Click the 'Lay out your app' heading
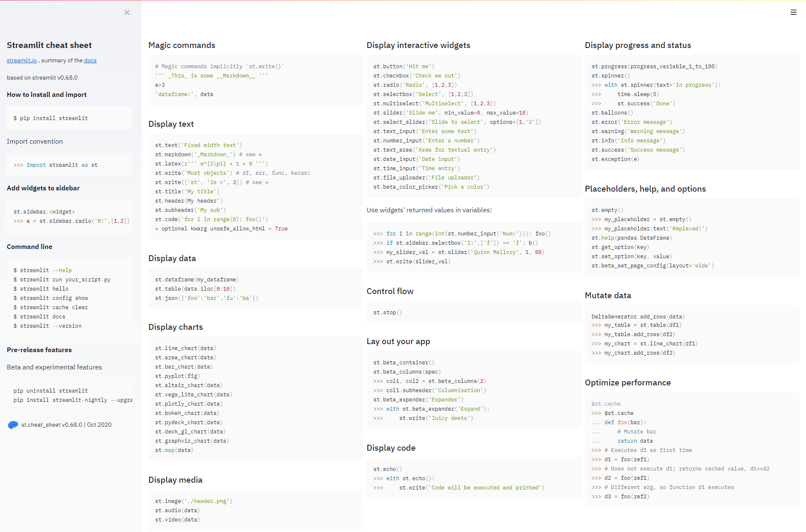This screenshot has width=806, height=532. 398,341
